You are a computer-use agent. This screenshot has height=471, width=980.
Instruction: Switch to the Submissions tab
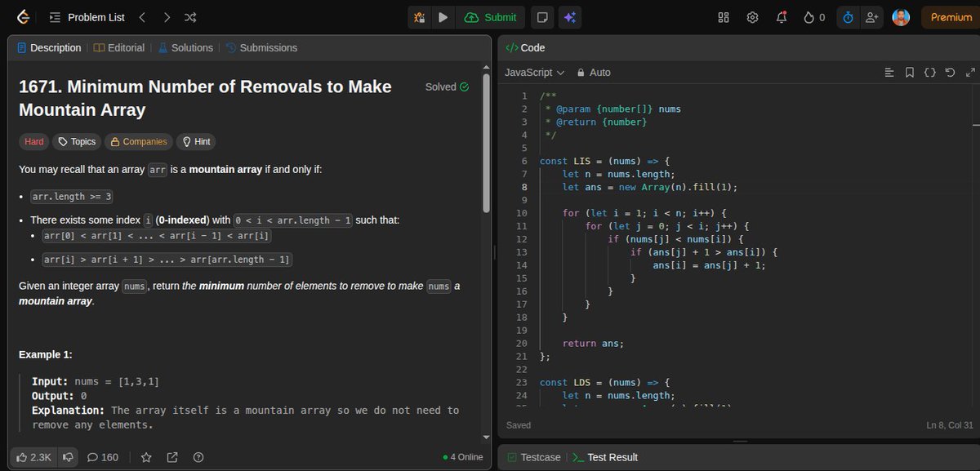click(x=261, y=47)
